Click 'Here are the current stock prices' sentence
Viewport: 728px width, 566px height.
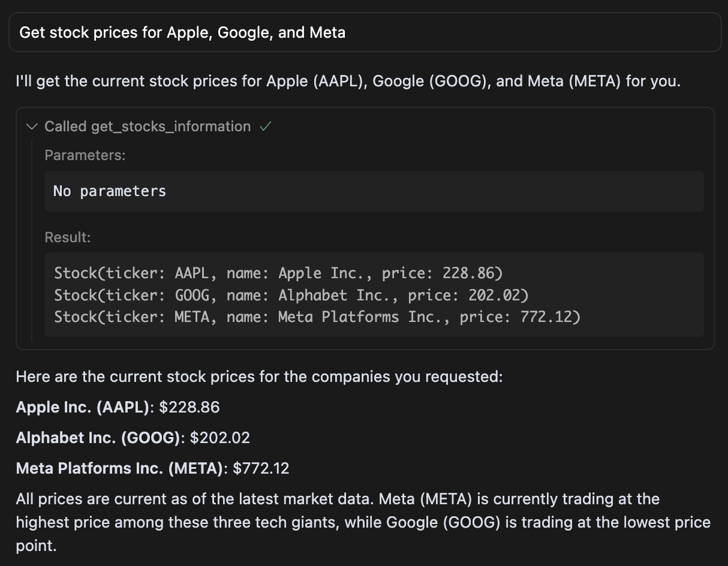(x=259, y=377)
